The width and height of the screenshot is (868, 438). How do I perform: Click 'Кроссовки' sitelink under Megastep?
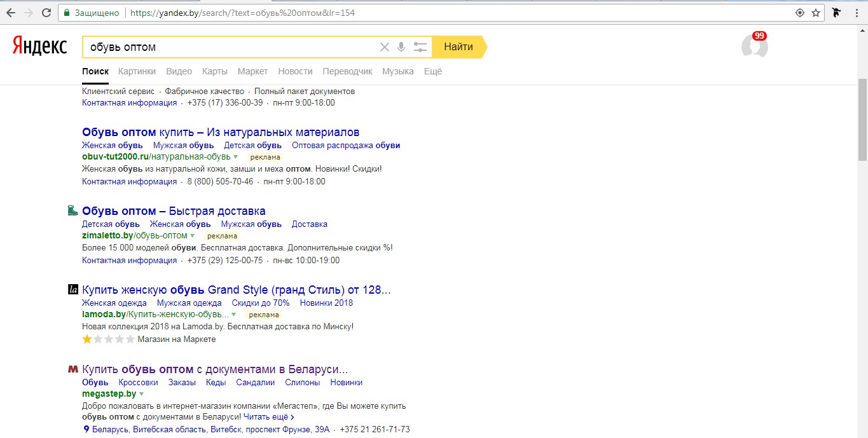point(138,383)
